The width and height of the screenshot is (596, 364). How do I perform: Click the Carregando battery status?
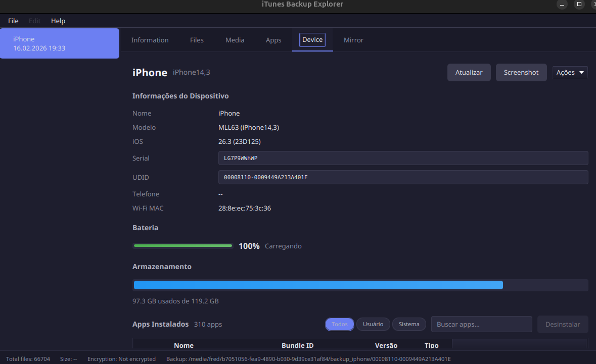[283, 246]
